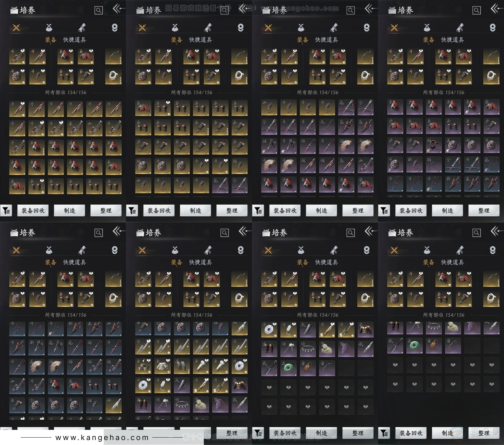Select green jade ring in bottom-right panel

click(414, 345)
